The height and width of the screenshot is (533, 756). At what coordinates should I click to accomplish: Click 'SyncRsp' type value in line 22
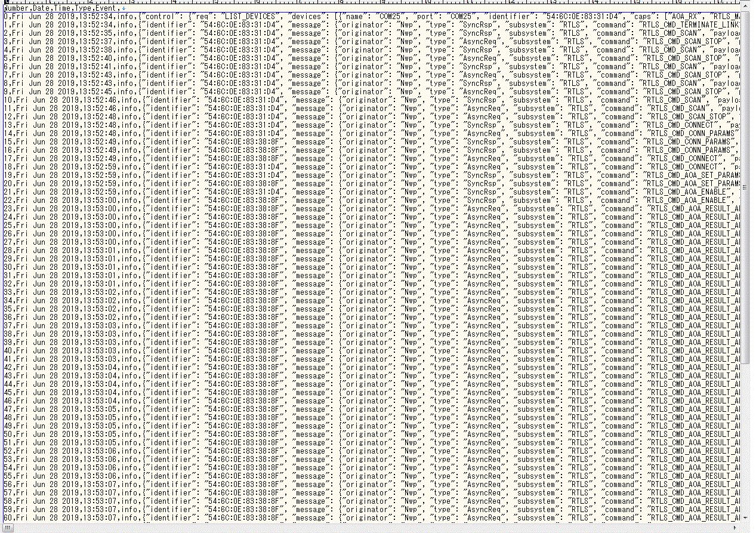[x=482, y=201]
